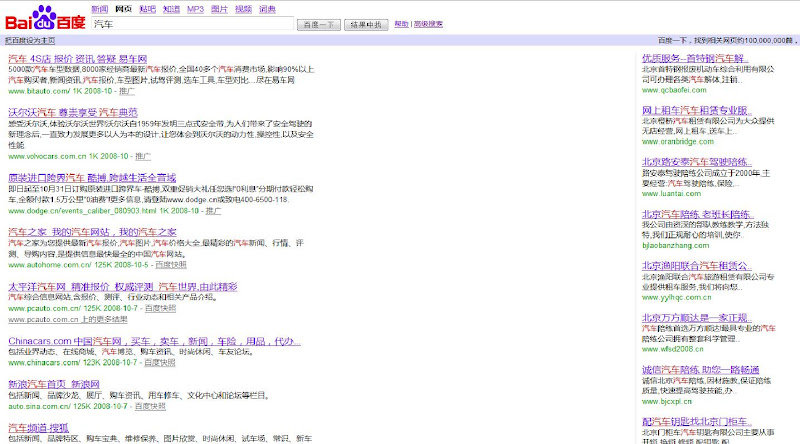Click the www.qcbaofei.com URL text
The height and width of the screenshot is (444, 800).
(x=674, y=90)
